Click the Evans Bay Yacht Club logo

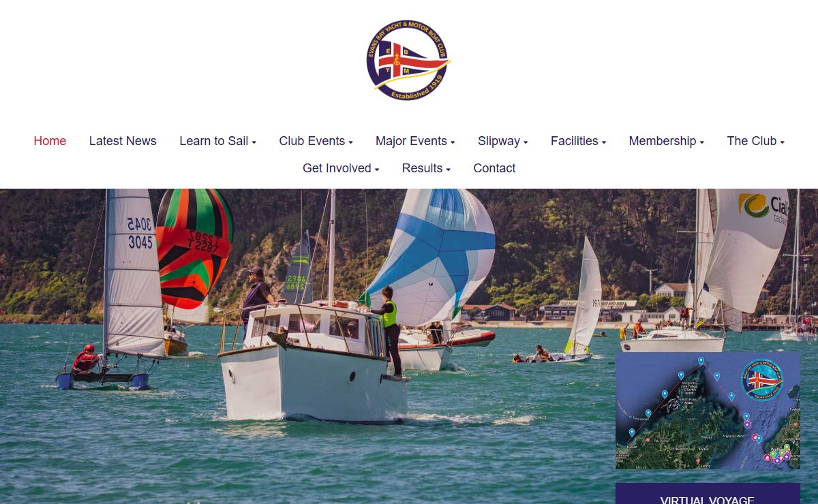coord(408,61)
